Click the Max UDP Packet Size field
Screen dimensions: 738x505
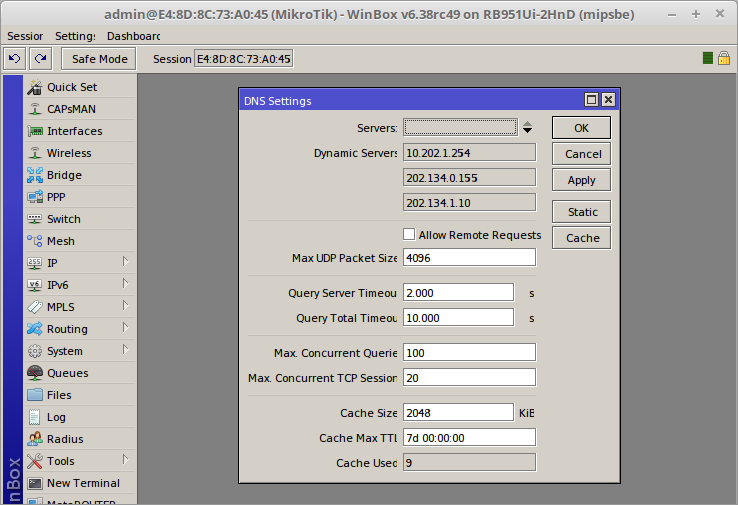click(x=469, y=258)
